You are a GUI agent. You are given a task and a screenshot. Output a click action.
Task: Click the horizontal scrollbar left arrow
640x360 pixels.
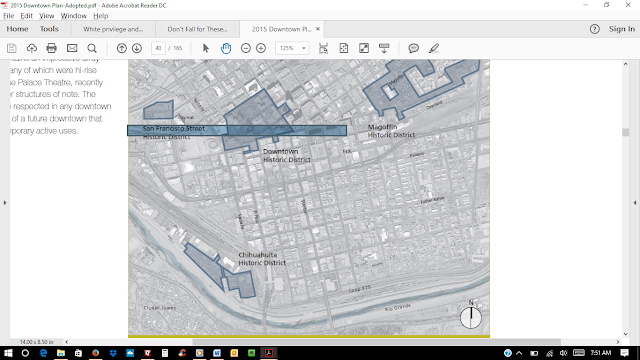click(67, 342)
